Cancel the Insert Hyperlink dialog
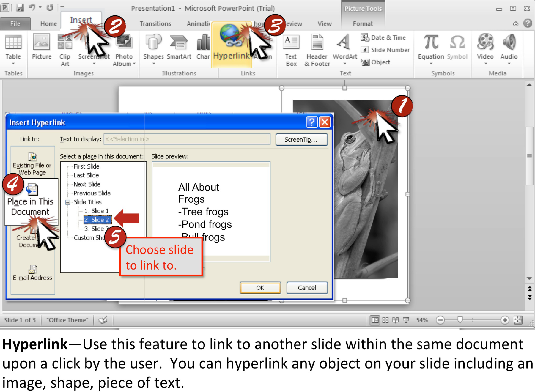Screen dimensions: 535x392 [x=307, y=288]
